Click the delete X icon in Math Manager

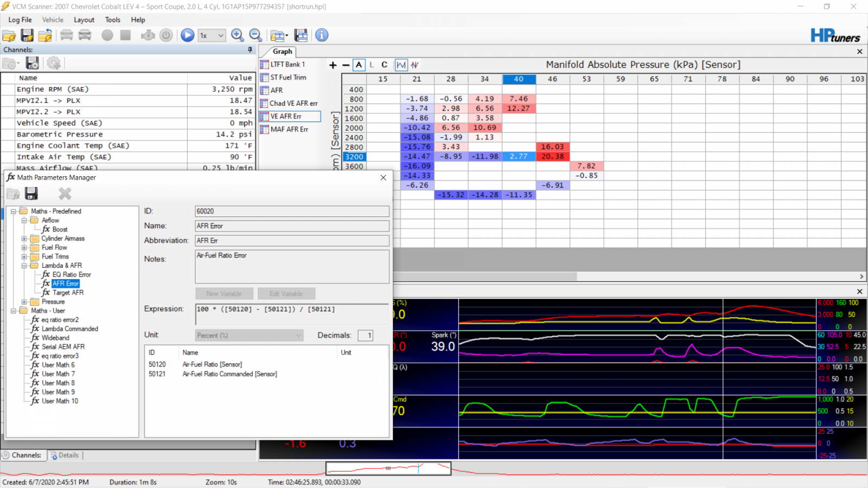click(65, 194)
